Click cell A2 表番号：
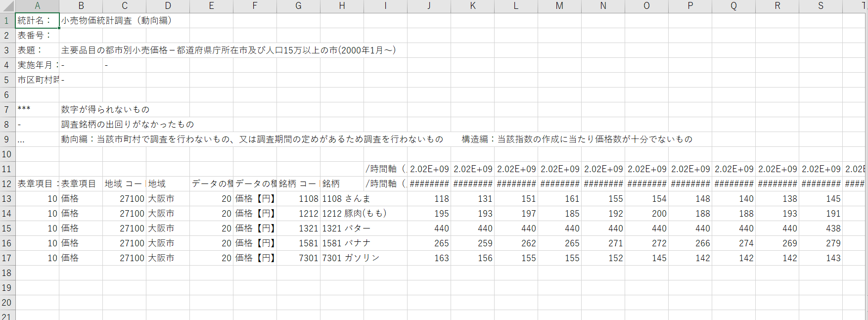 pos(37,36)
